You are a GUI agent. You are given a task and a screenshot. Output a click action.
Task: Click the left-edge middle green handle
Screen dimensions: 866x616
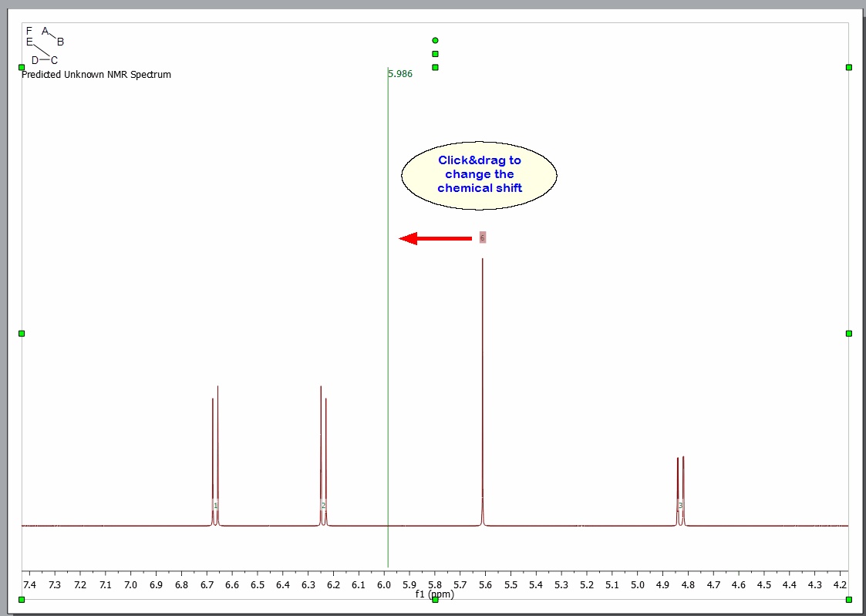(x=22, y=333)
